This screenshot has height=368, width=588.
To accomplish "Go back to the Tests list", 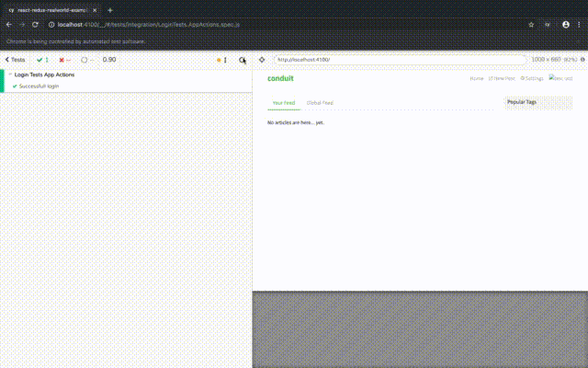I will point(15,60).
